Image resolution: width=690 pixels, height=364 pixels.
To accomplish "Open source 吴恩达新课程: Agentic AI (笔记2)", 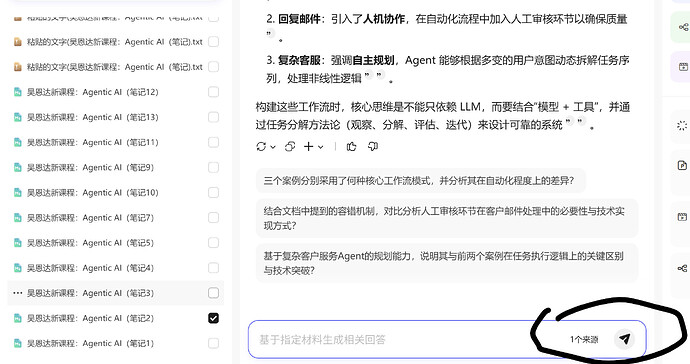I will pyautogui.click(x=90, y=318).
